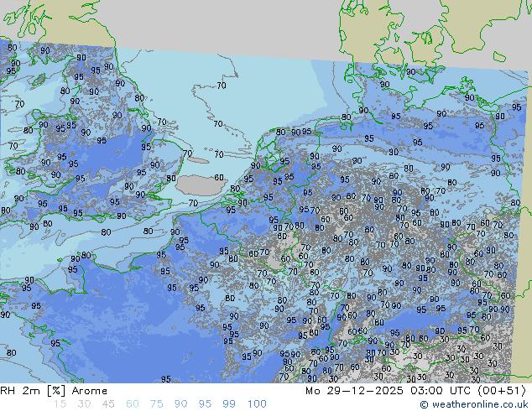Click legend value 75
Screen dimensions: 532x411
(156, 404)
